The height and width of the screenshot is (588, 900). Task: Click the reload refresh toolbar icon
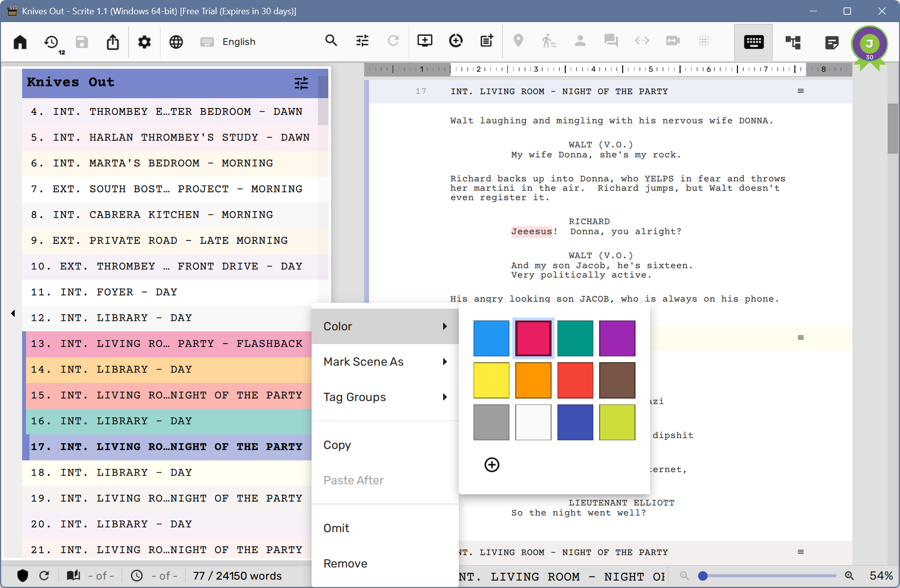393,41
